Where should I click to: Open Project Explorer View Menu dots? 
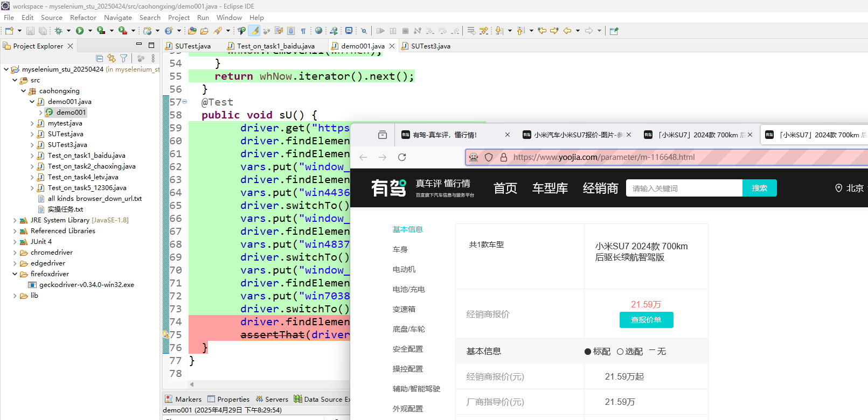pos(153,58)
